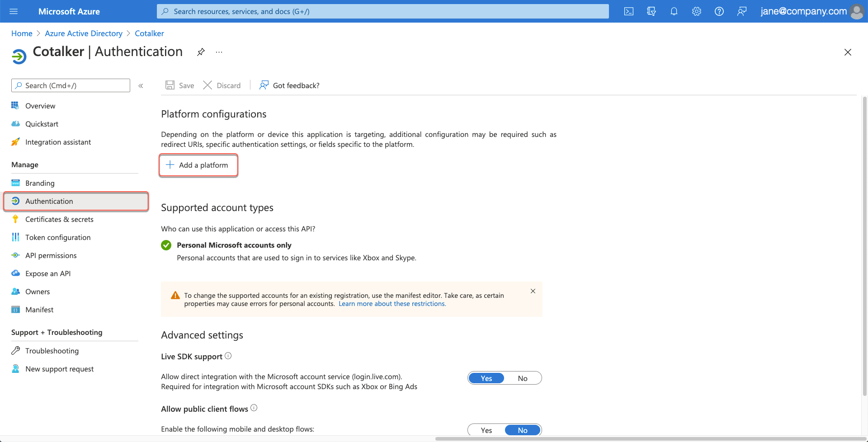Focus the global search resources box

point(382,11)
